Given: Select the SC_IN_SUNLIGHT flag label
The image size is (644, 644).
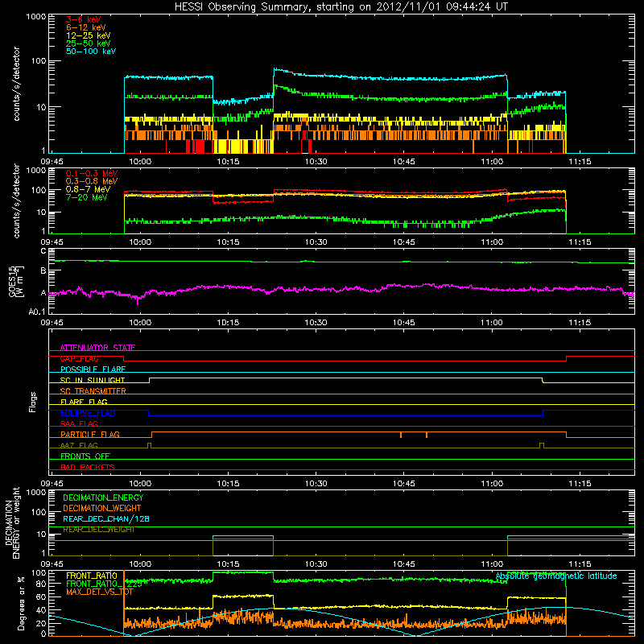Looking at the screenshot, I should coord(93,380).
